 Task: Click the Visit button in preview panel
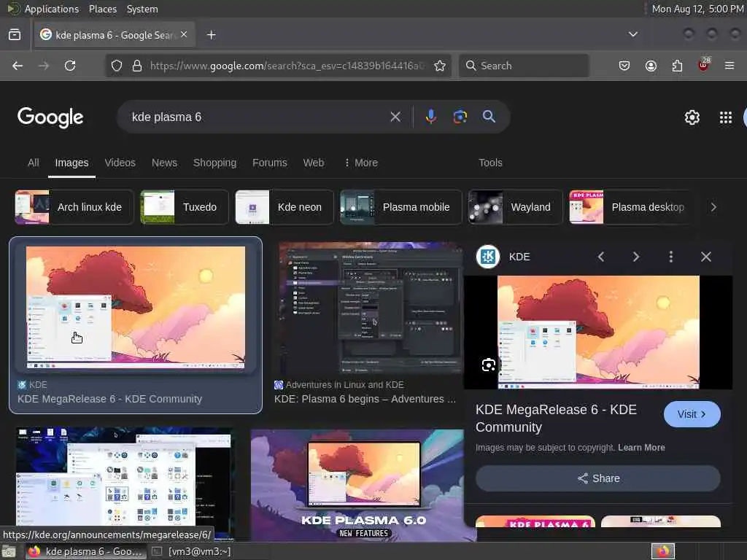click(x=692, y=414)
